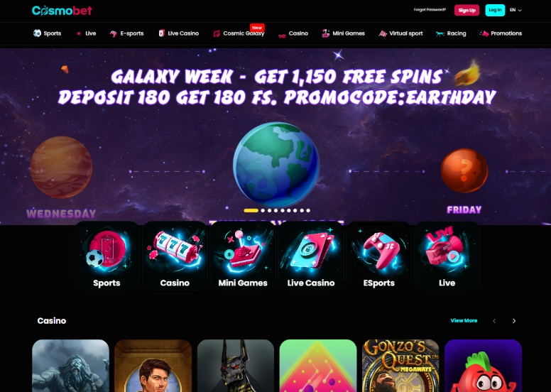
Task: Click the Log In button
Action: pos(495,10)
